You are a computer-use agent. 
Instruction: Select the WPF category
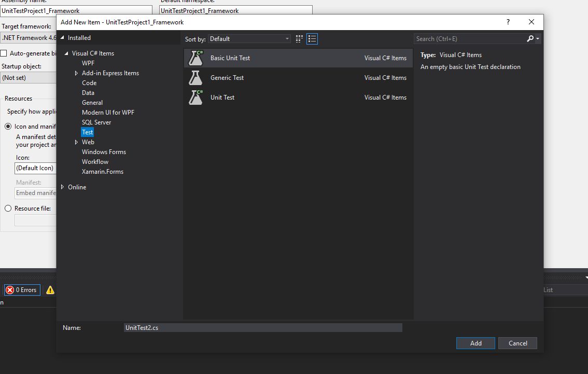pyautogui.click(x=88, y=63)
